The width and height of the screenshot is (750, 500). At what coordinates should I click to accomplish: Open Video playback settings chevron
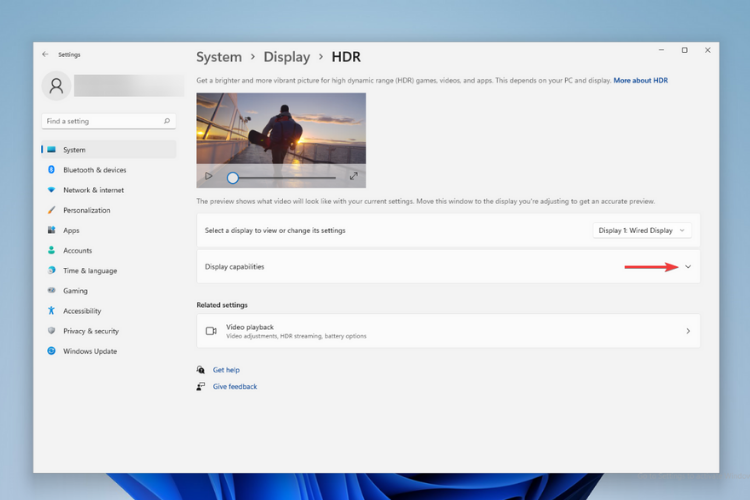tap(688, 331)
